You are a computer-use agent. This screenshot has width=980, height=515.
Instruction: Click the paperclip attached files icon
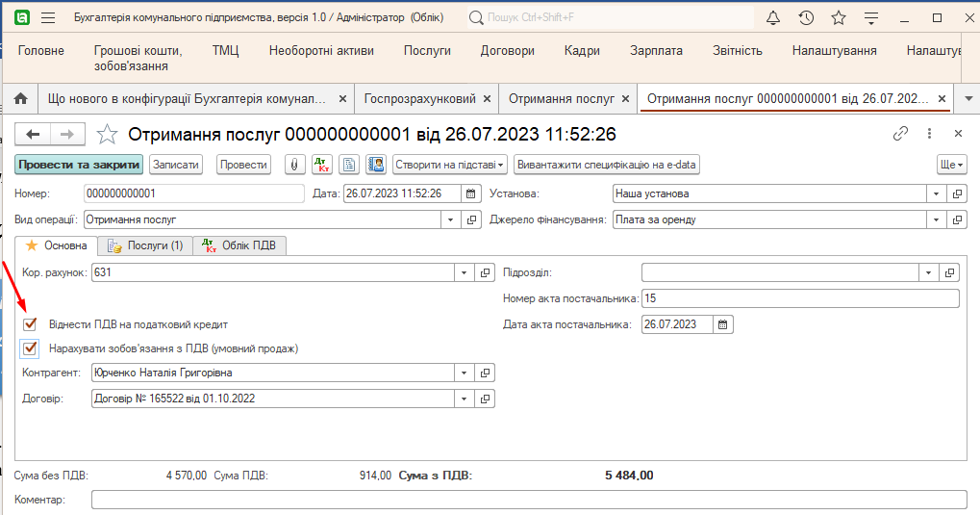[295, 165]
